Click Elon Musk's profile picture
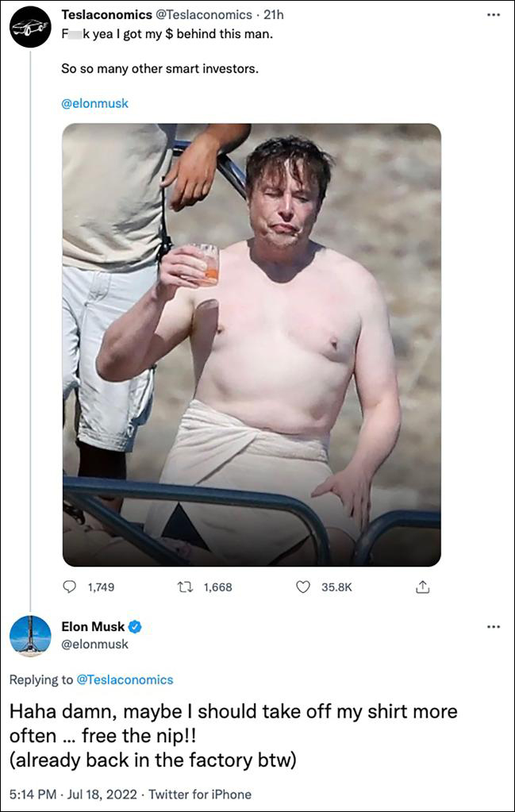The height and width of the screenshot is (812, 515). pyautogui.click(x=30, y=635)
